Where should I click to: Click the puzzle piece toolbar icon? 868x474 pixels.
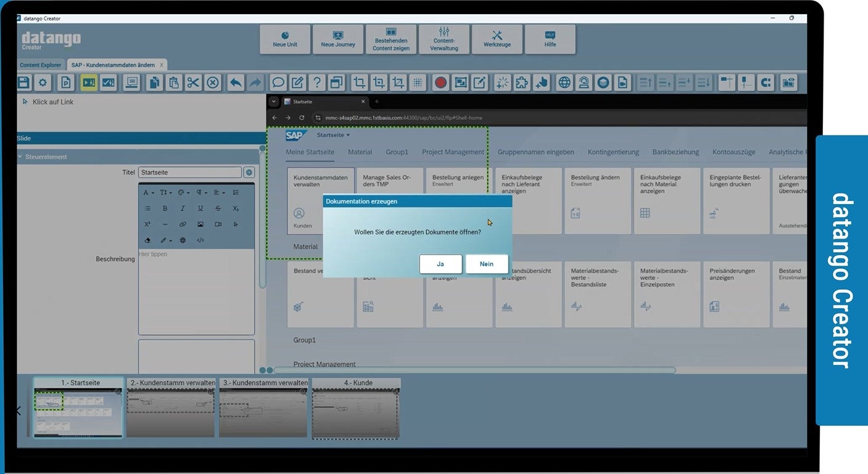tap(522, 83)
